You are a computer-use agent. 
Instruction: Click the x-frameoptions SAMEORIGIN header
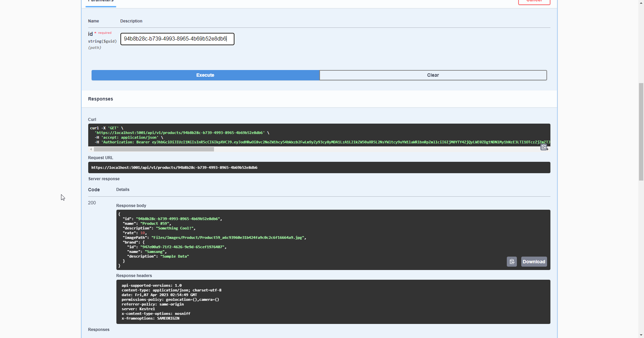(x=151, y=318)
